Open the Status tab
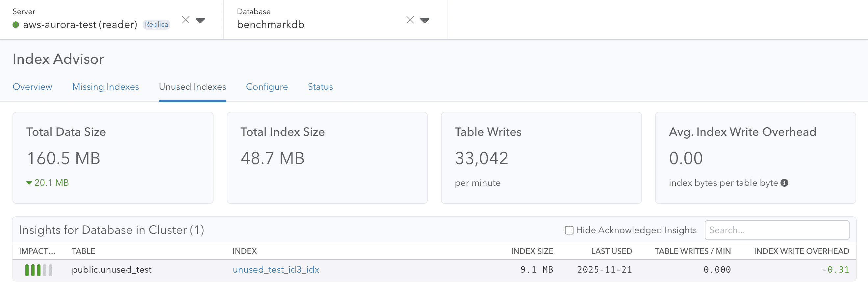This screenshot has width=868, height=292. [x=320, y=87]
